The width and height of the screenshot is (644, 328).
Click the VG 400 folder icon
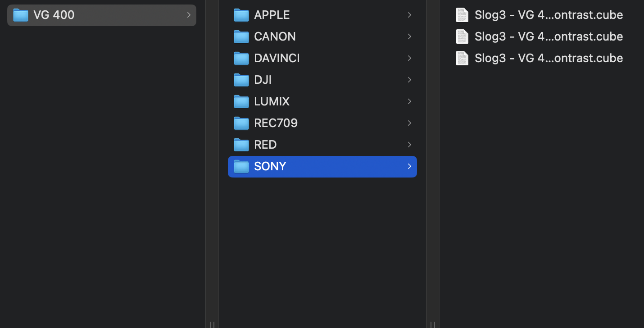click(x=21, y=15)
